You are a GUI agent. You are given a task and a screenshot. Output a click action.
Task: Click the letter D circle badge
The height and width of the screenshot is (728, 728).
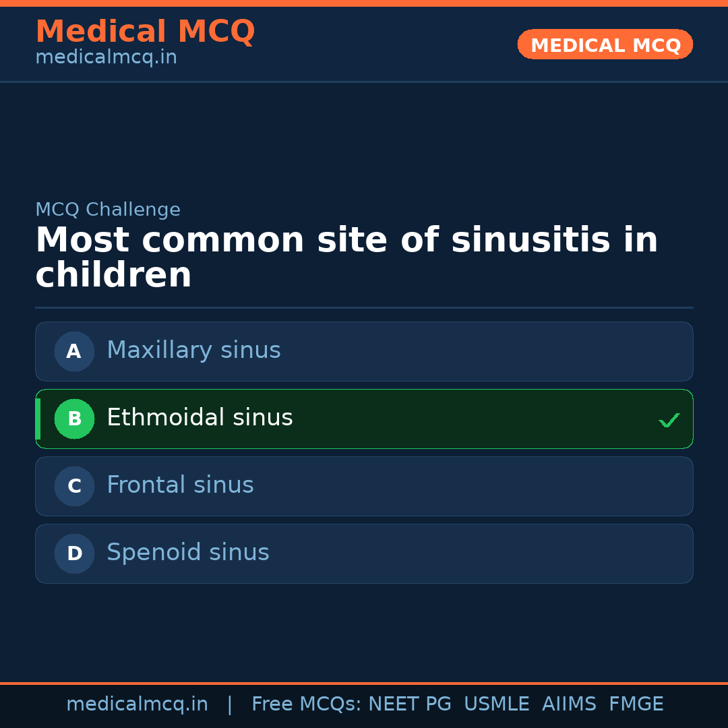(74, 553)
